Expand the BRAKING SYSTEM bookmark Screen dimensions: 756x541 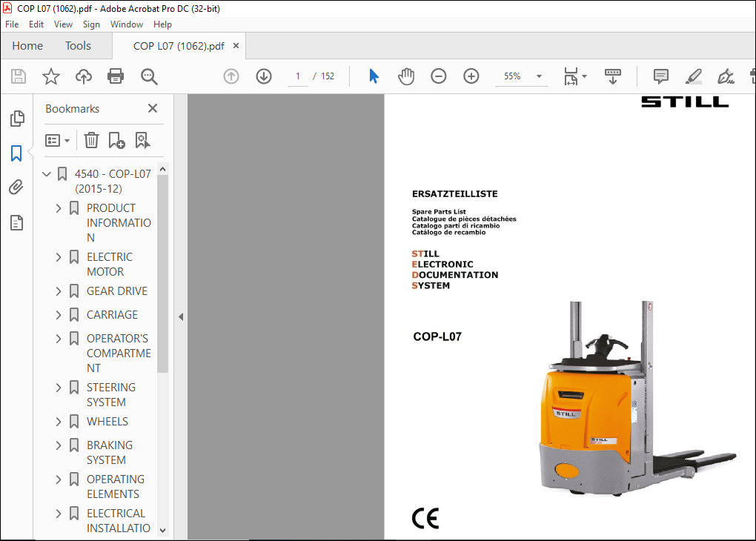(59, 445)
